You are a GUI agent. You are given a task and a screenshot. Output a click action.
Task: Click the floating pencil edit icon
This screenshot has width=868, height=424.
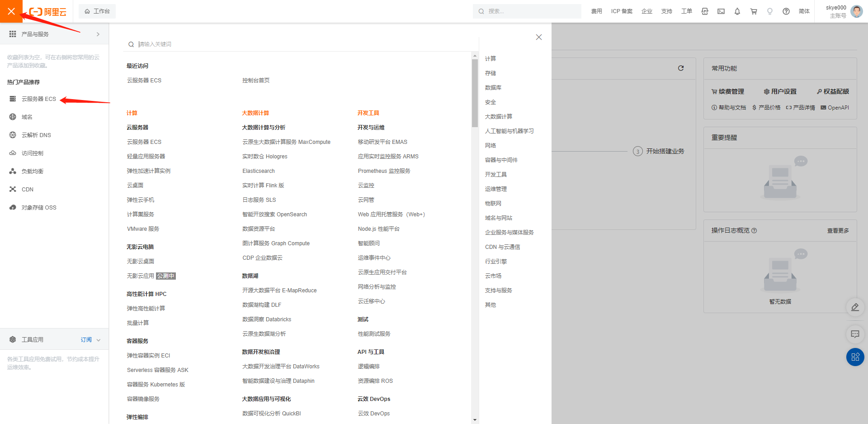pos(855,307)
